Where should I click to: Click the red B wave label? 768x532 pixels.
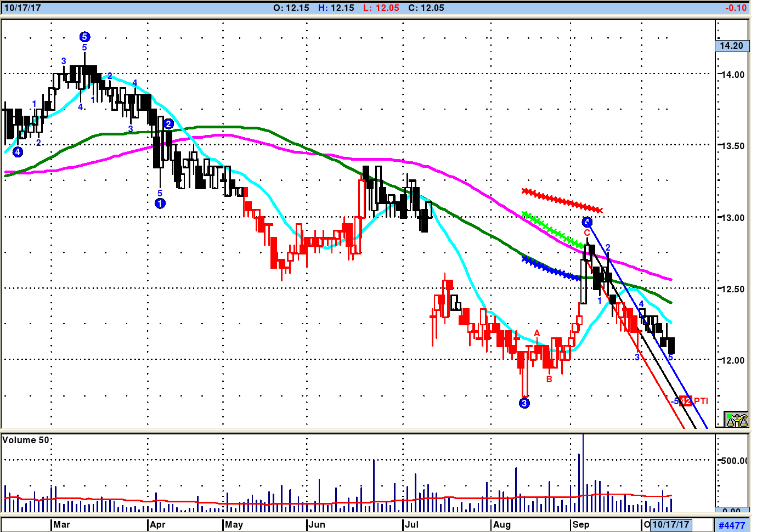coord(549,379)
